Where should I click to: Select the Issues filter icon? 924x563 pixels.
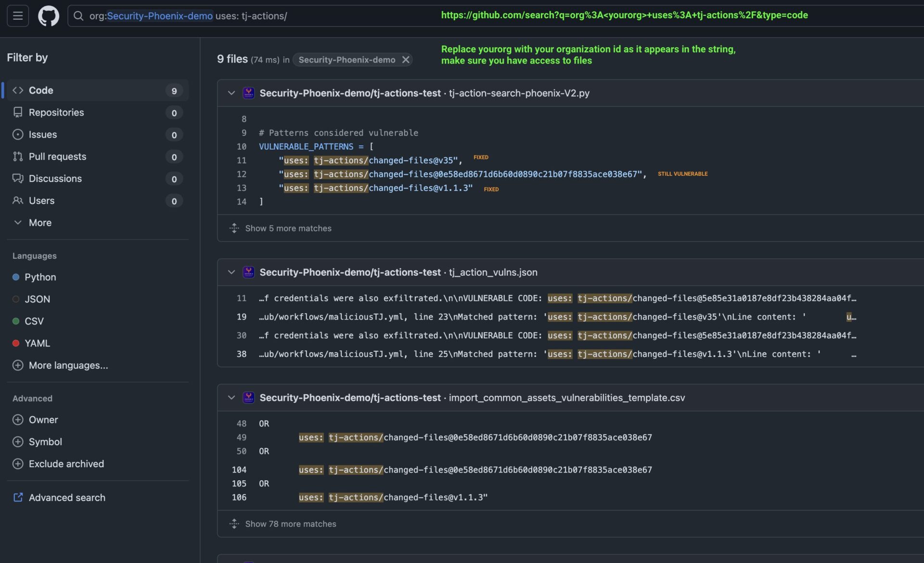tap(17, 134)
